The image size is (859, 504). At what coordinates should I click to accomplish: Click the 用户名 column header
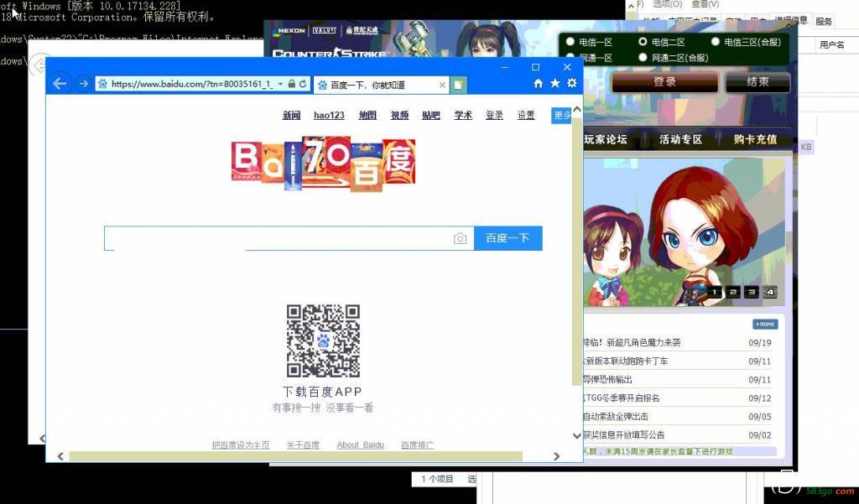point(831,45)
